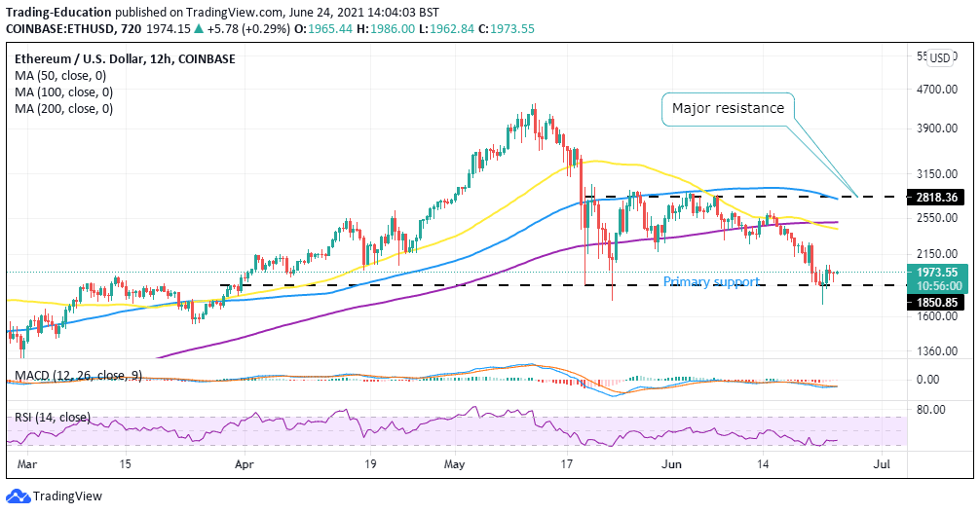Screen dimensions: 980x514
Task: Select the MA (50, close, 0) indicator label
Action: click(60, 76)
